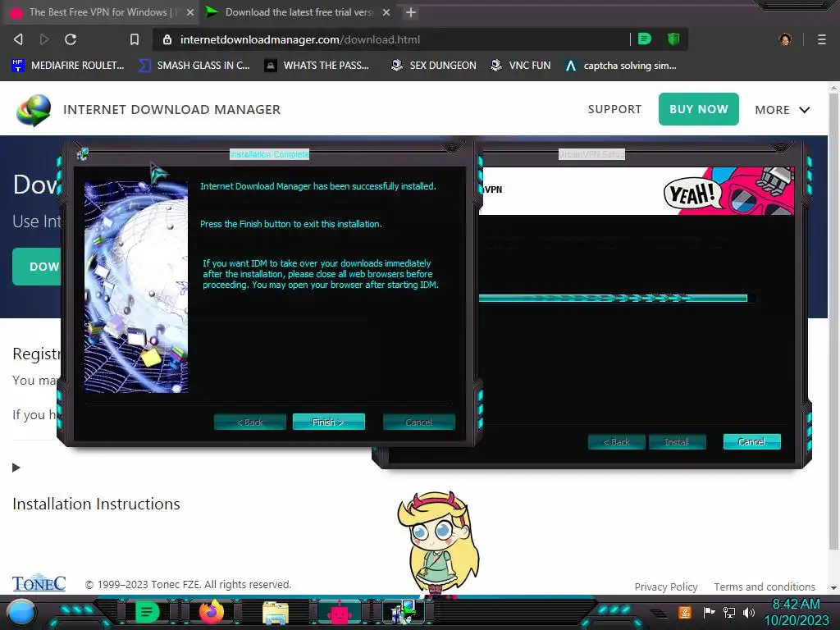Click the green shield extension icon
840x630 pixels.
click(673, 39)
